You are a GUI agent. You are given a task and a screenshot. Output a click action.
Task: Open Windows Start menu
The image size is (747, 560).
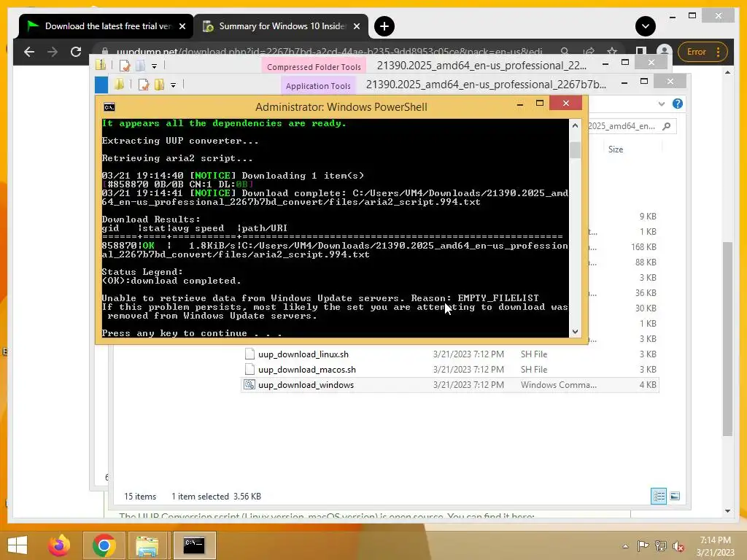click(x=18, y=545)
